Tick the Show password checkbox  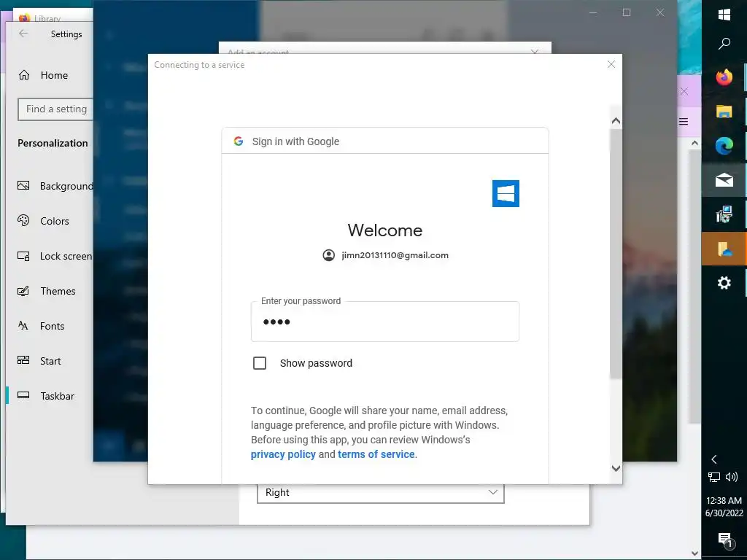point(260,363)
